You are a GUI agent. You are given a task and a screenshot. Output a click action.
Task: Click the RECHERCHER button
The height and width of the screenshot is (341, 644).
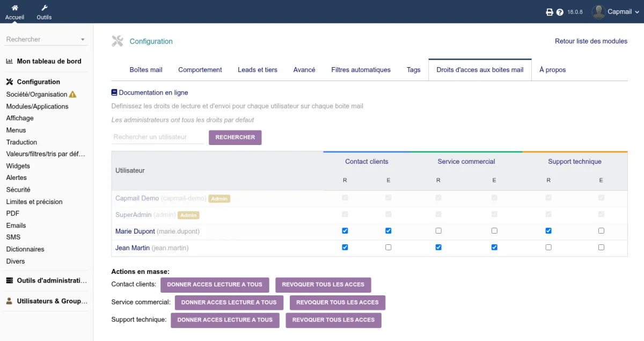[x=235, y=137]
